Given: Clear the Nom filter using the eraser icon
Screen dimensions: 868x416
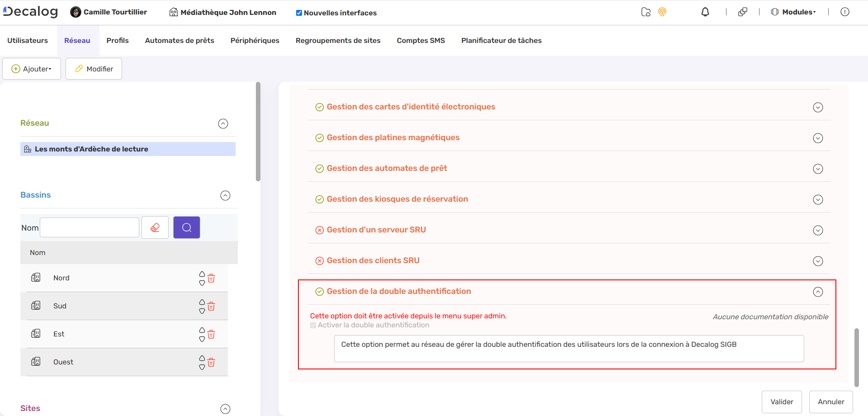Looking at the screenshot, I should [x=155, y=227].
